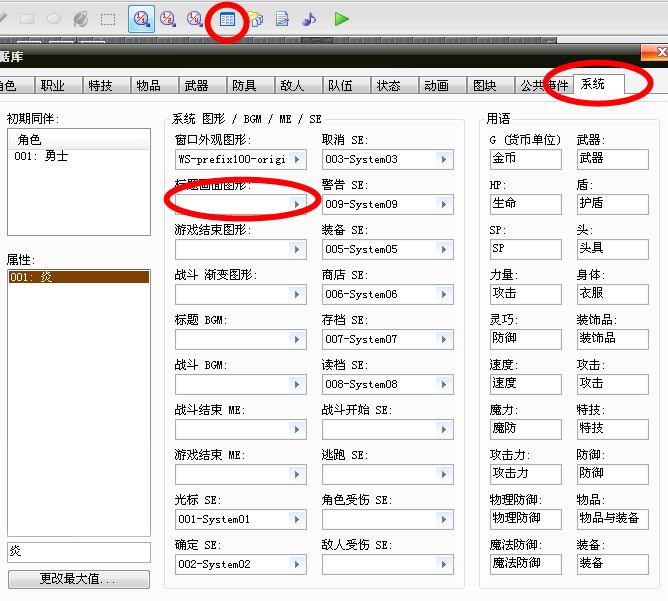Open the 敌人受伤 SE picker arrow
This screenshot has width=668, height=601.
tap(444, 564)
